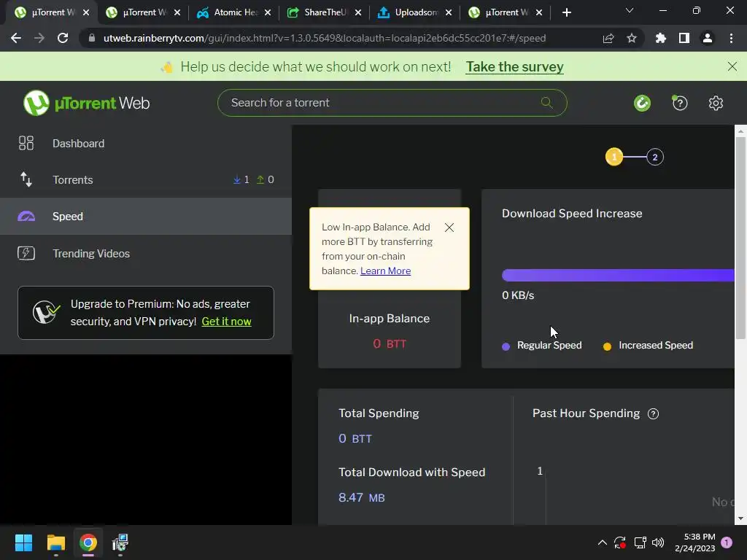Switch to the ShareTheURLs browser tab

[x=325, y=12]
